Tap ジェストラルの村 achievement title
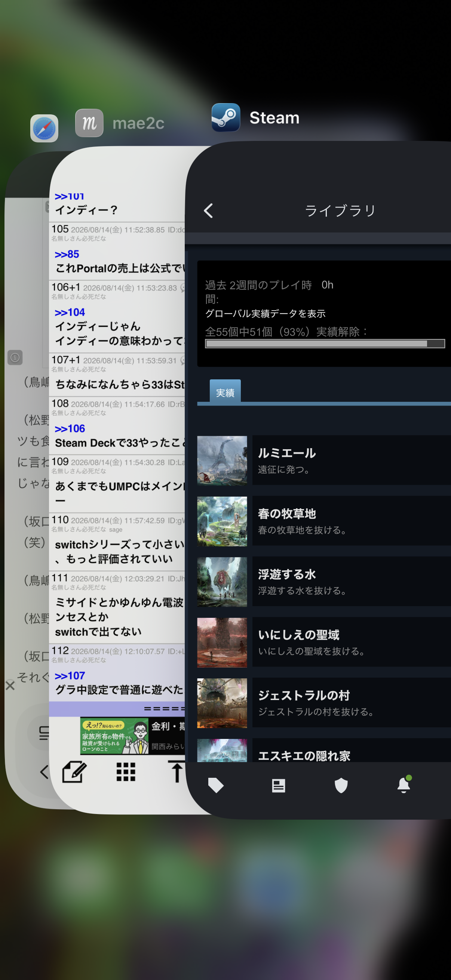This screenshot has width=451, height=980. click(x=304, y=696)
